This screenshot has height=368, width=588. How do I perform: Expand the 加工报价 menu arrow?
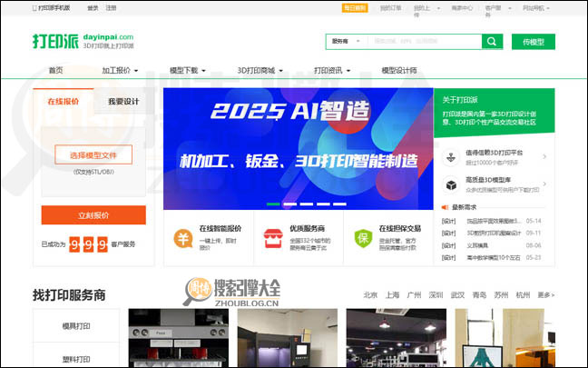point(136,71)
